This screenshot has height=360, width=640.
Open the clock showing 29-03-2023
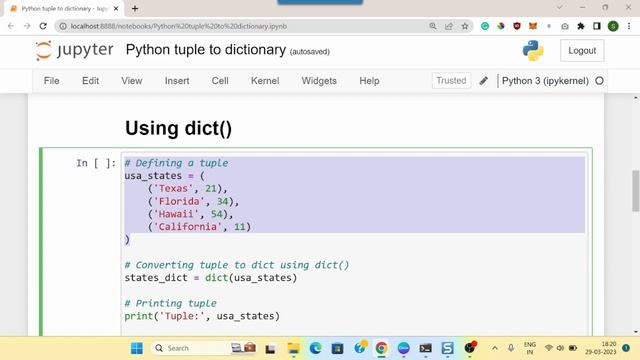tap(601, 348)
